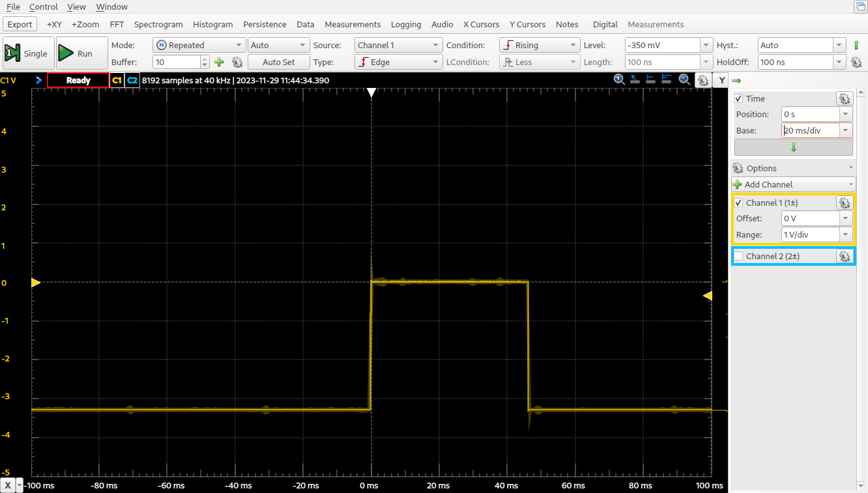Image resolution: width=868 pixels, height=493 pixels.
Task: Click the C2 channel badge above plot
Action: (x=132, y=80)
